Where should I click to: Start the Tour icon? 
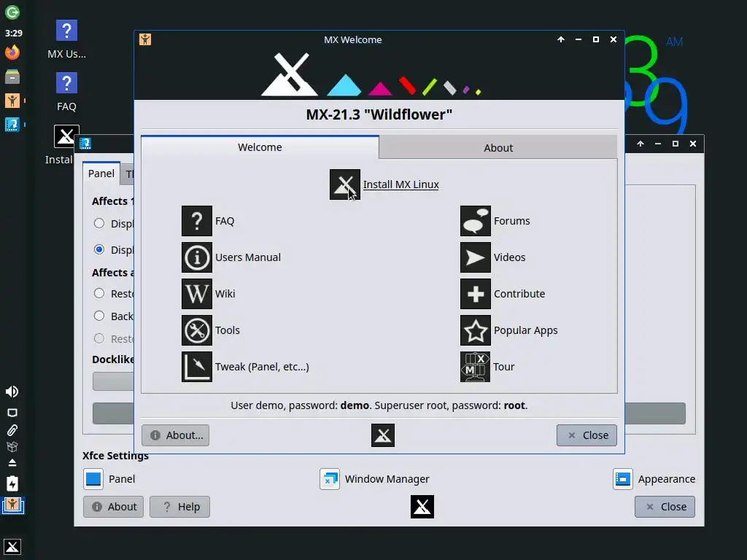tap(476, 367)
